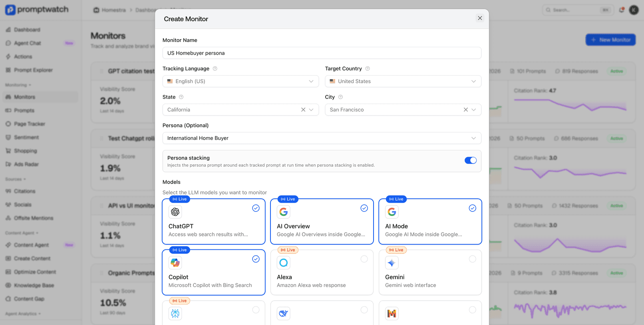Click the promptwatch logo
The height and width of the screenshot is (325, 644).
37,10
